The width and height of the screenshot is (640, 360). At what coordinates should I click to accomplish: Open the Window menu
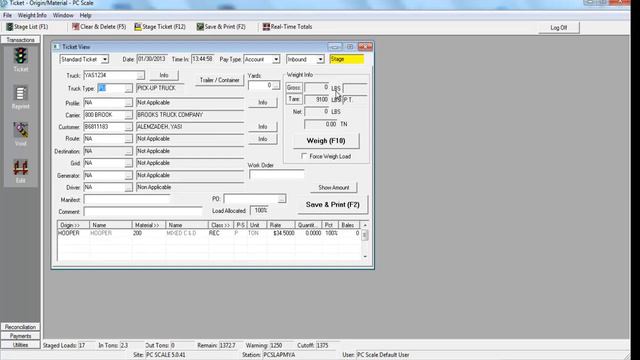pos(63,16)
